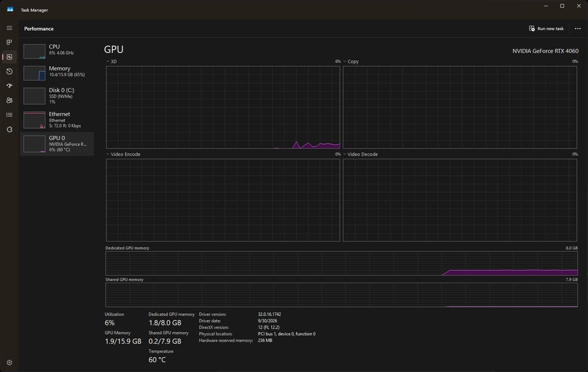
Task: Open the Video Encode graph dropdown
Action: pyautogui.click(x=123, y=154)
